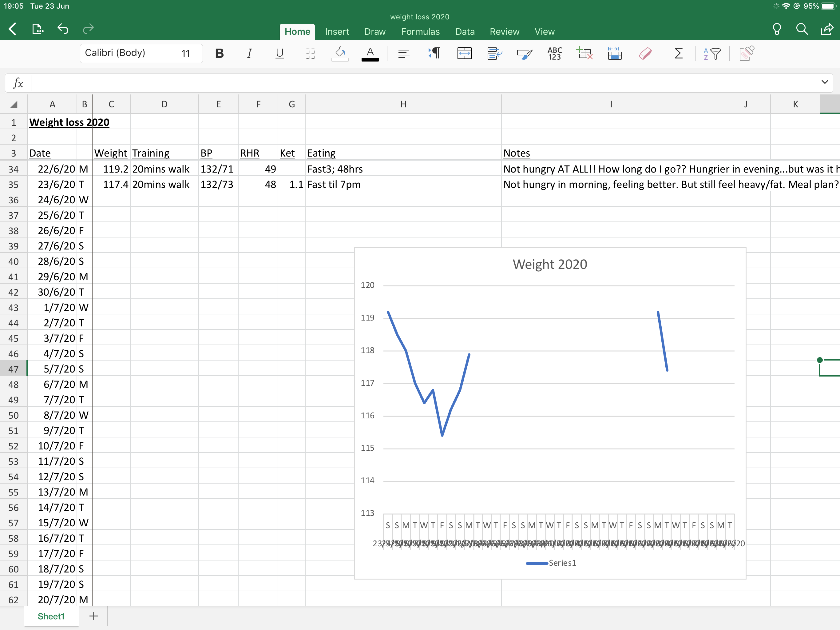Open the cell styles brush icon
The height and width of the screenshot is (630, 840).
[x=525, y=54]
